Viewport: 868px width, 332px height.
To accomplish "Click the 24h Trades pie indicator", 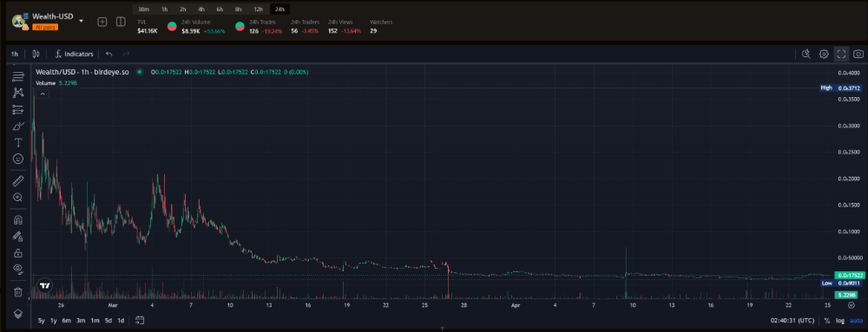I will (x=240, y=26).
